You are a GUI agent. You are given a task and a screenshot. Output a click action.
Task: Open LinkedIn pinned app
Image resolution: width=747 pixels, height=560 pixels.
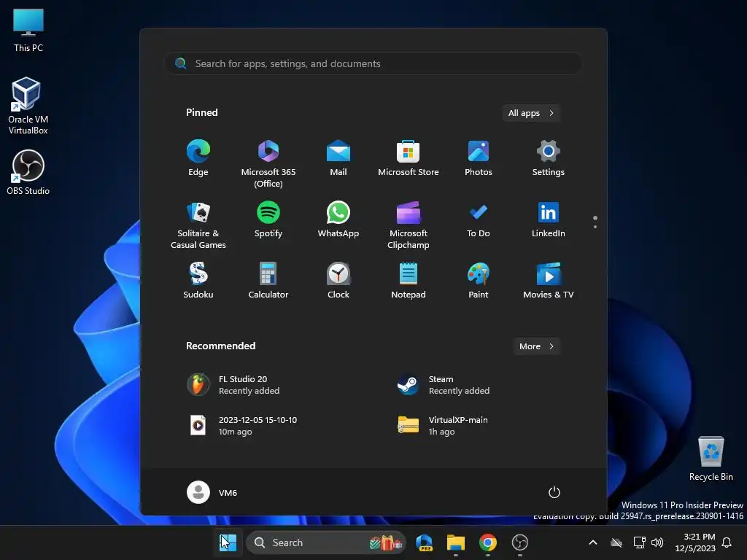click(549, 219)
